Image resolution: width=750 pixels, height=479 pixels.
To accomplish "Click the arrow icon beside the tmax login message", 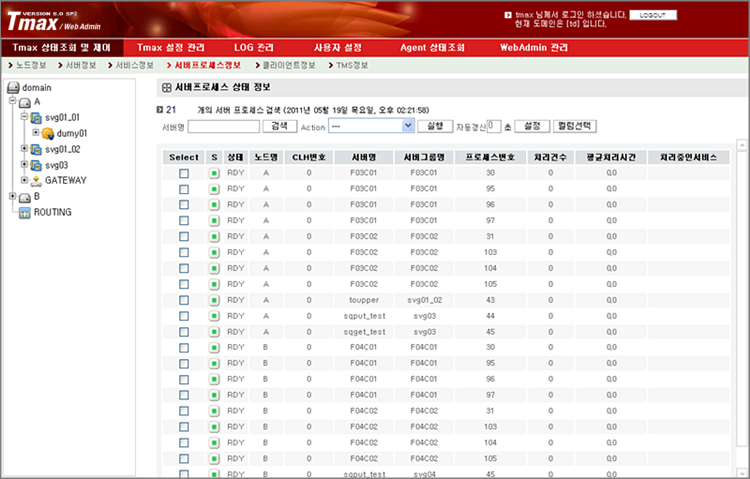I will [508, 15].
